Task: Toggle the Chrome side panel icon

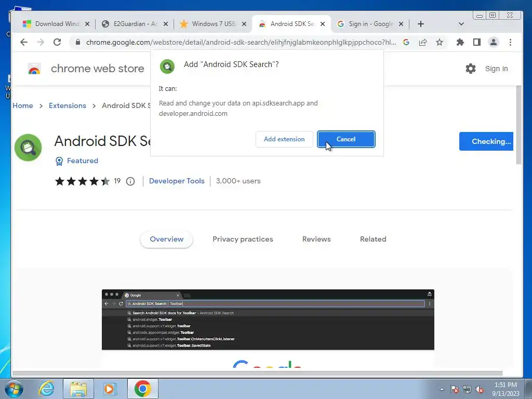Action: click(477, 43)
